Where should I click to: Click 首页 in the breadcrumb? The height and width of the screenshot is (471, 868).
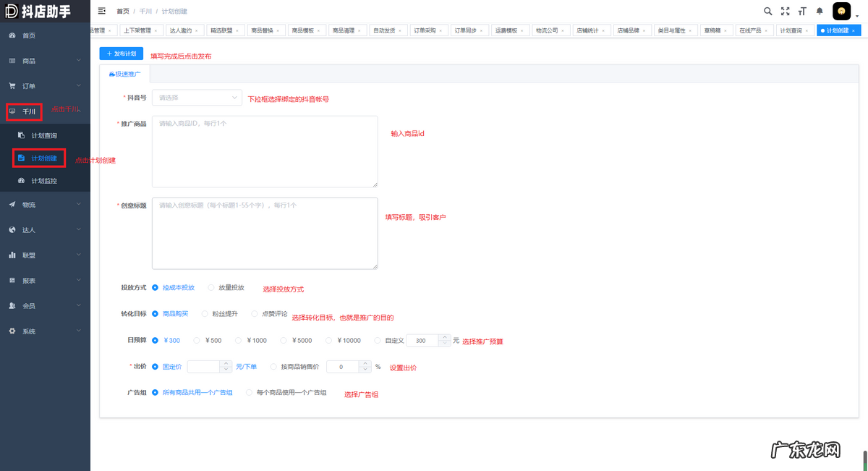coord(123,12)
